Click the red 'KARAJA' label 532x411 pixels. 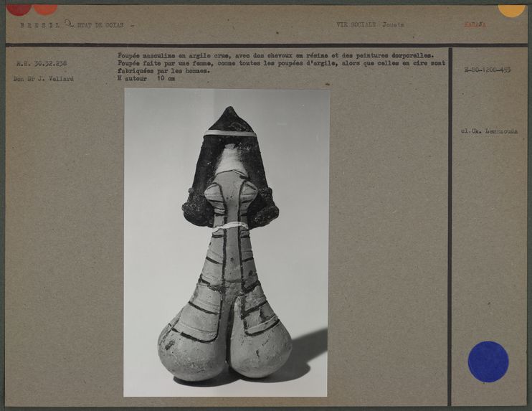475,24
